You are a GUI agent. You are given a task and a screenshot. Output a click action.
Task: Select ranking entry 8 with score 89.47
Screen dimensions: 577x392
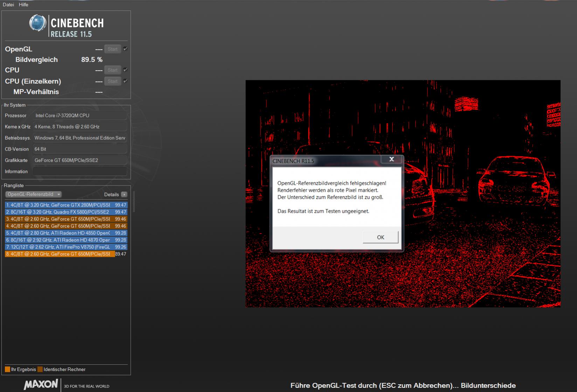pos(66,254)
